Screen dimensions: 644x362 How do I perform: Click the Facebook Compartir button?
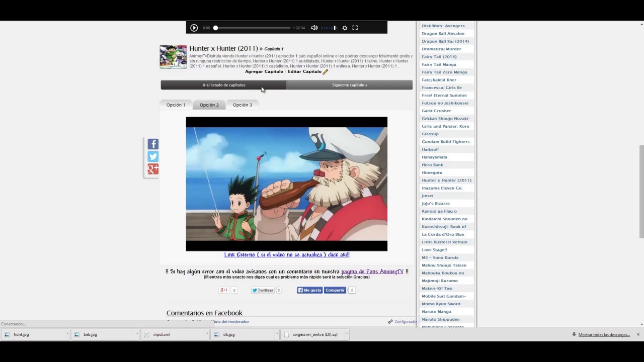(x=335, y=290)
